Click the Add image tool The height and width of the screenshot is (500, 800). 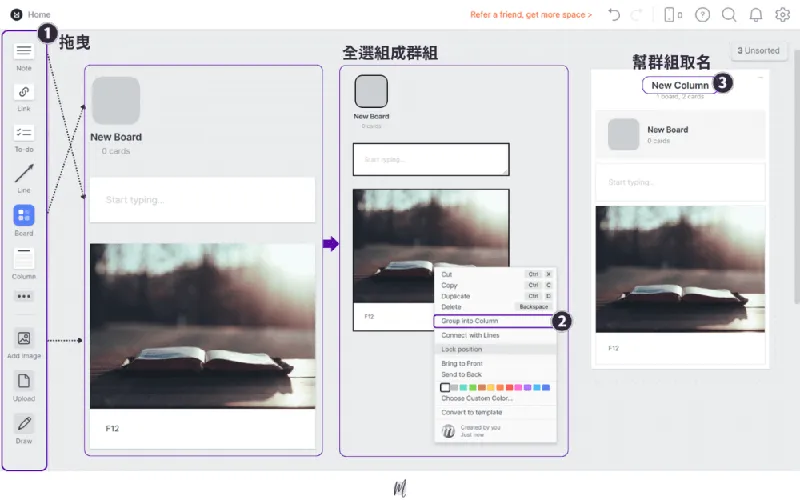(x=23, y=338)
